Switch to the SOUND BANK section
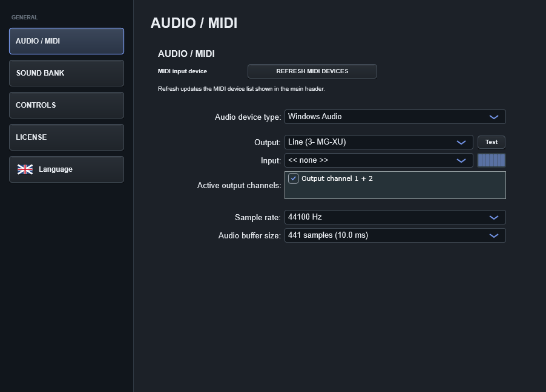Image resolution: width=546 pixels, height=392 pixels. [x=67, y=73]
